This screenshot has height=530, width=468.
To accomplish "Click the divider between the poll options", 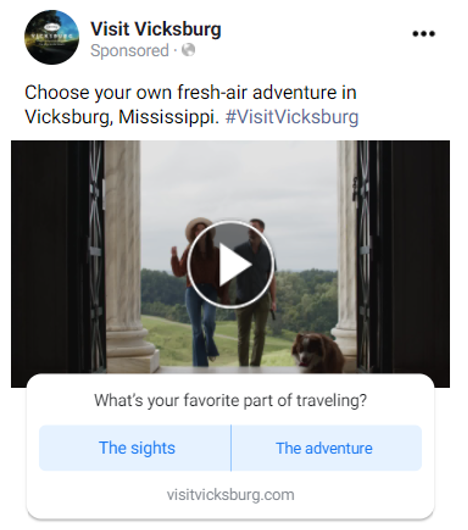I will (x=231, y=448).
